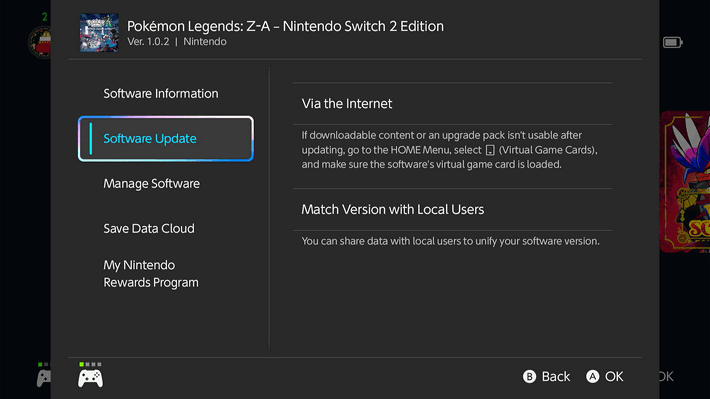Go to Save Data Cloud
This screenshot has height=399, width=710.
pyautogui.click(x=149, y=228)
